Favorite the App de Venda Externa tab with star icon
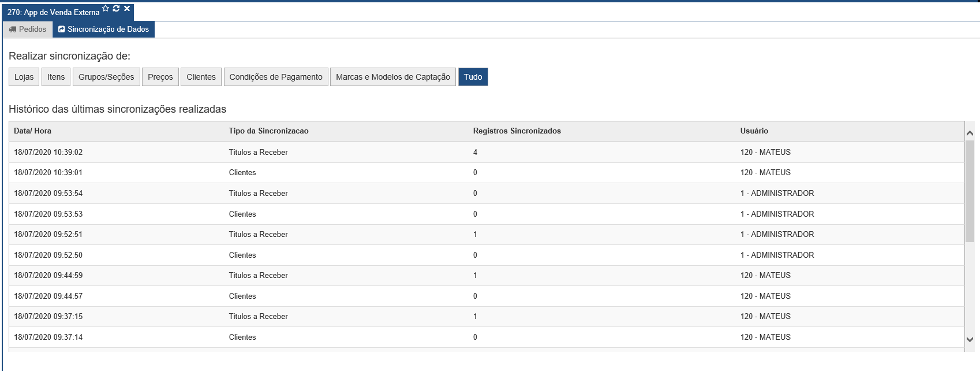The width and height of the screenshot is (980, 371). [x=106, y=9]
